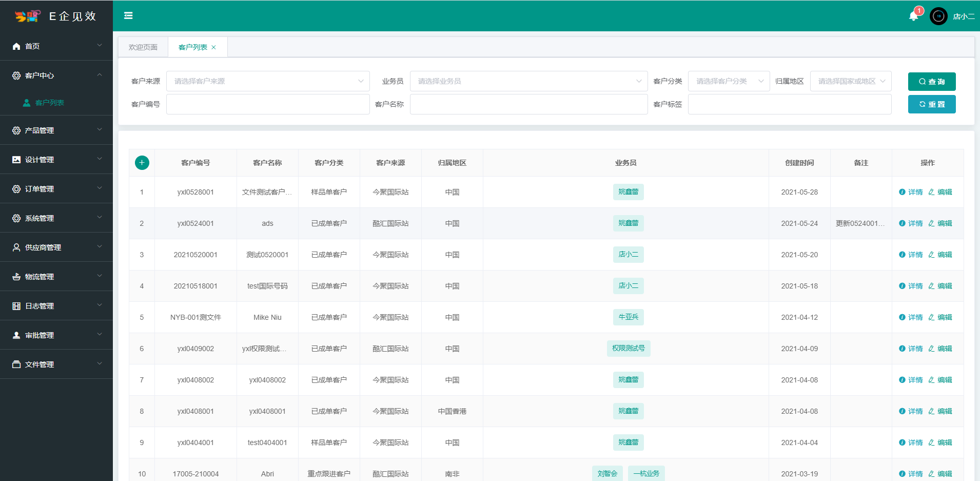Click the 查询 search button
This screenshot has height=481, width=980.
tap(931, 82)
